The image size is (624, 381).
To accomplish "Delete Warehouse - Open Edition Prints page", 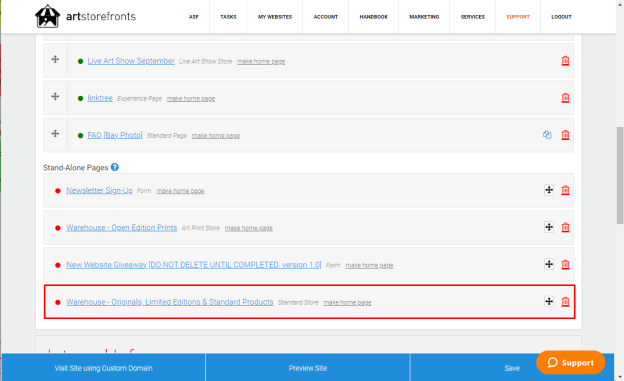I will coord(565,227).
